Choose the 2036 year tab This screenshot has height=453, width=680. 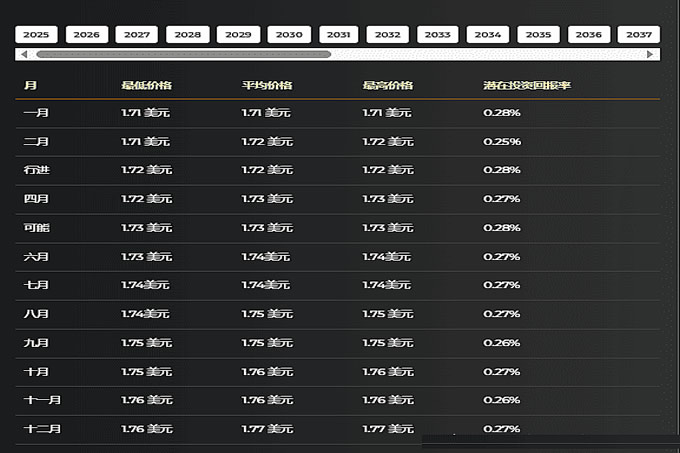click(x=588, y=35)
